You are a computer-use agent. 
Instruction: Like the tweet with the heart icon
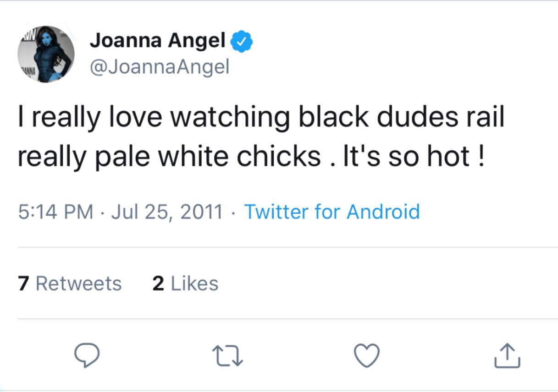coord(367,356)
